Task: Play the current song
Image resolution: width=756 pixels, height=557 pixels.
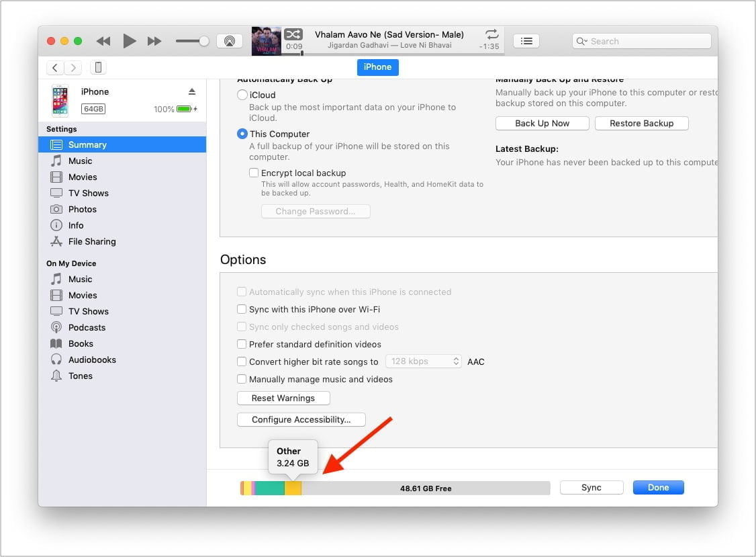Action: click(x=129, y=41)
